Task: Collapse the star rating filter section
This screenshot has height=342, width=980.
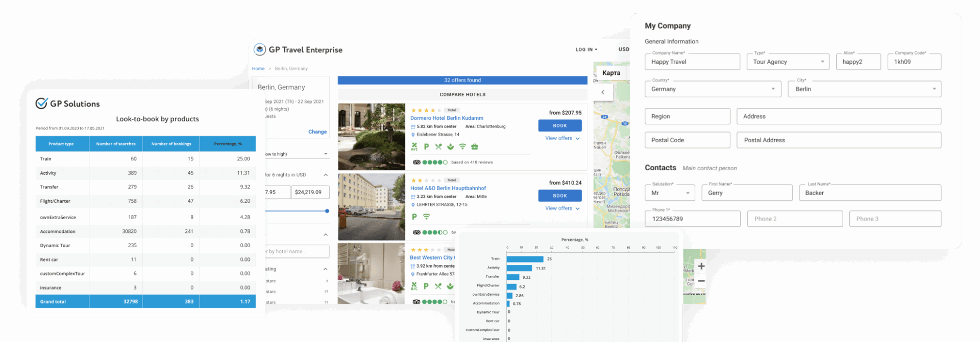Action: point(326,269)
